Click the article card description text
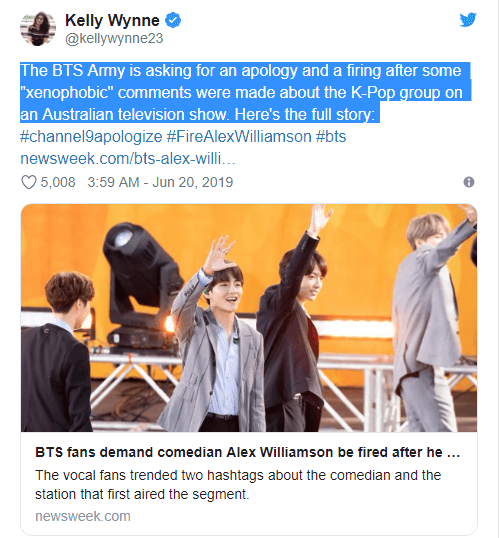 click(238, 485)
